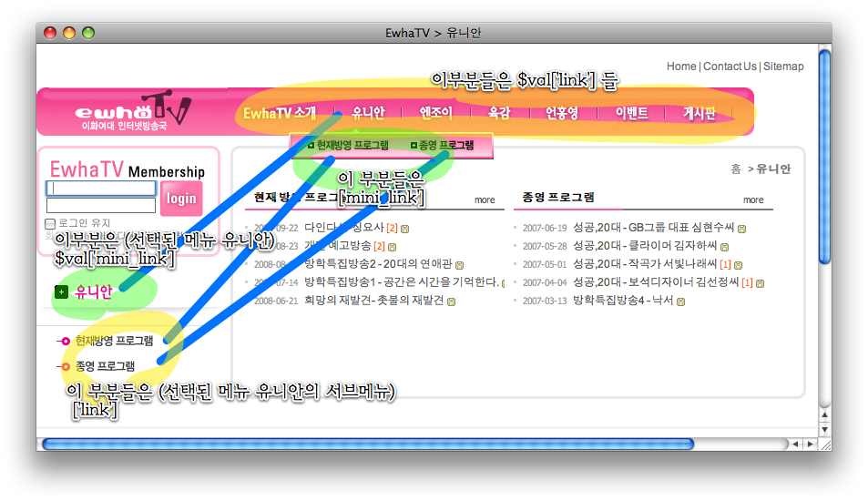
Task: Open the 게시판 menu
Action: click(x=700, y=113)
